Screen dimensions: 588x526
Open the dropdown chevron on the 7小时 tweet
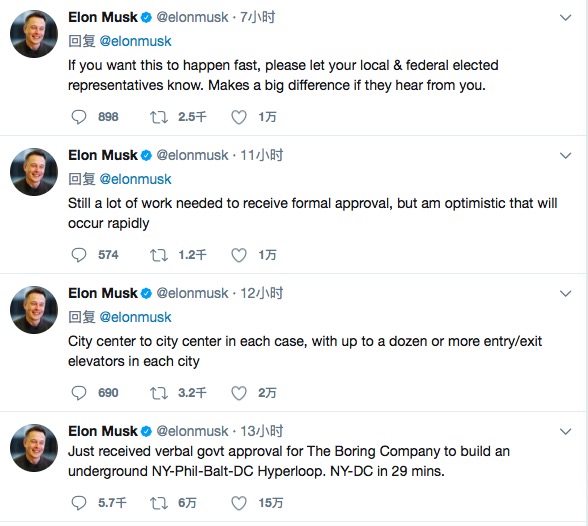[x=565, y=18]
